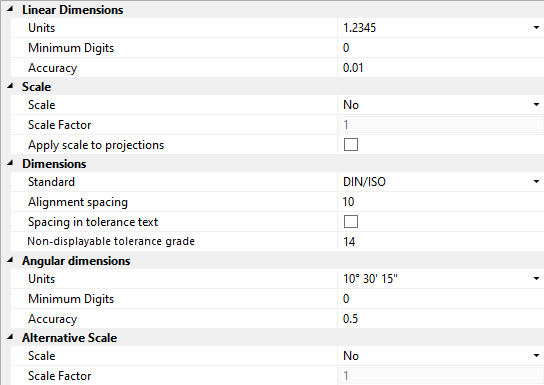The image size is (544, 385).
Task: Click Angular Minimum Digits value field
Action: click(x=441, y=299)
